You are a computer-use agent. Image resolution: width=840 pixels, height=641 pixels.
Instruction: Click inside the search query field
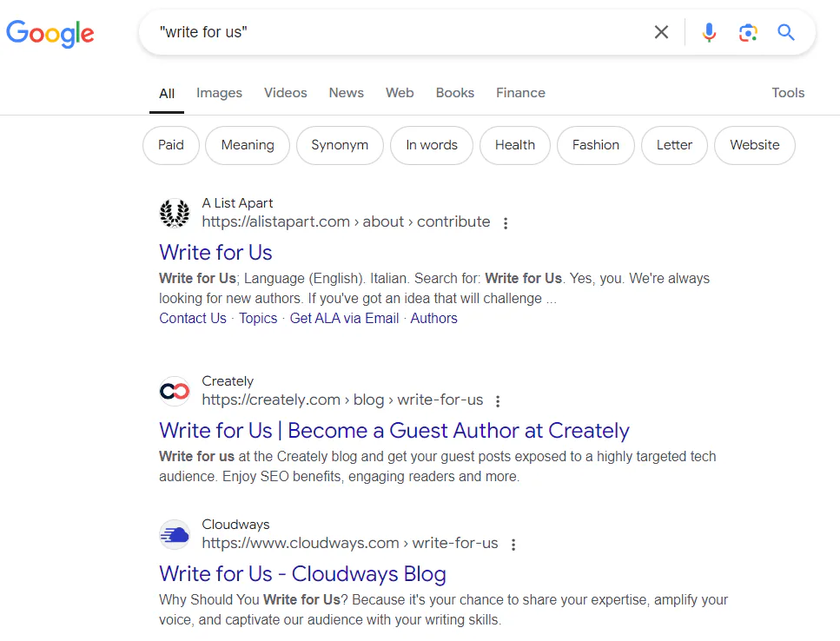click(396, 32)
